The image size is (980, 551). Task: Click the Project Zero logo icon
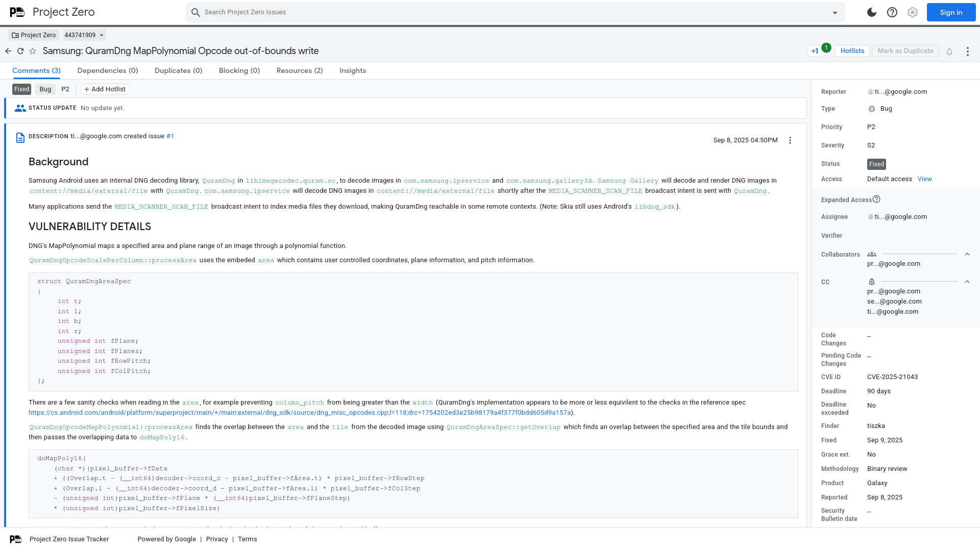pos(16,12)
